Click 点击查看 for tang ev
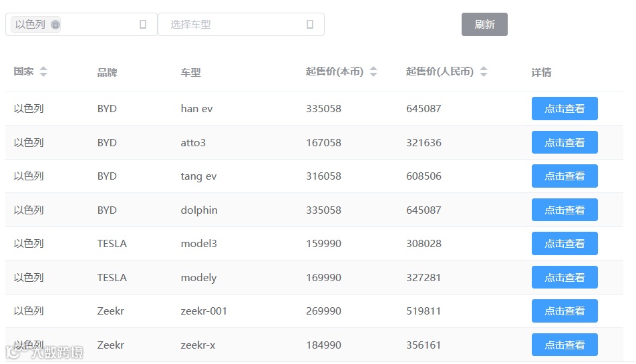 565,176
